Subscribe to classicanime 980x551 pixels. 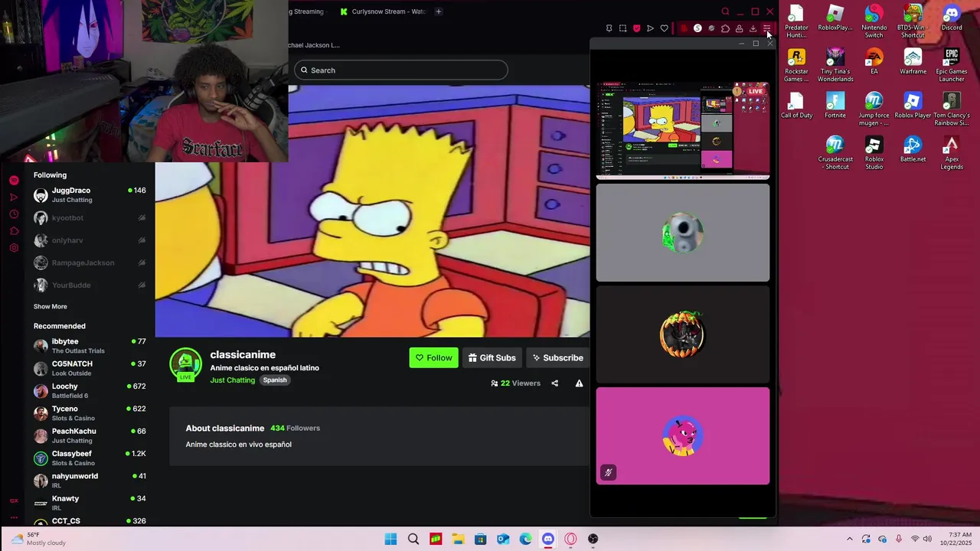pos(557,357)
